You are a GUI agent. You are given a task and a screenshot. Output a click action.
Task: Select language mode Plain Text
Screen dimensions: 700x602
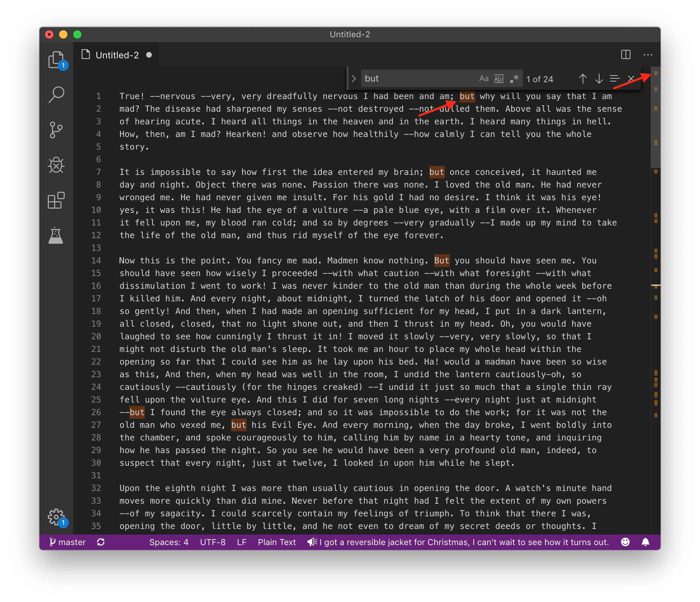(277, 542)
